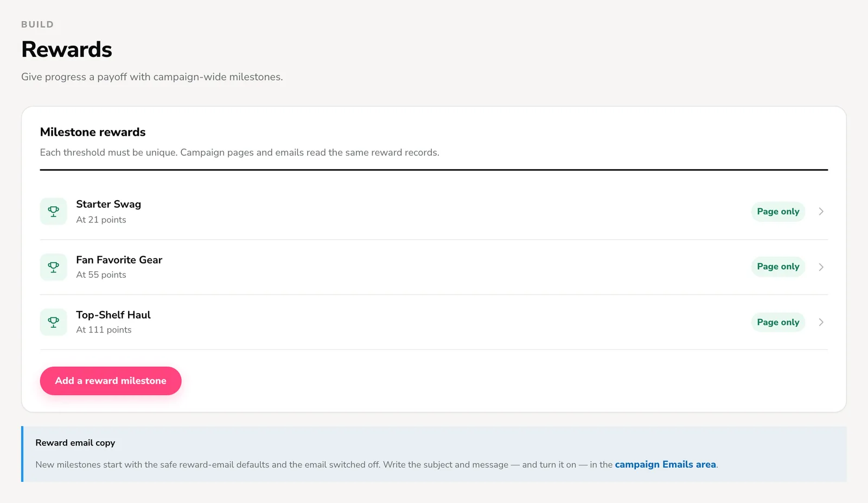Screen dimensions: 868x503
Task: Click the Starter Swag trophy icon
Action: 54,212
